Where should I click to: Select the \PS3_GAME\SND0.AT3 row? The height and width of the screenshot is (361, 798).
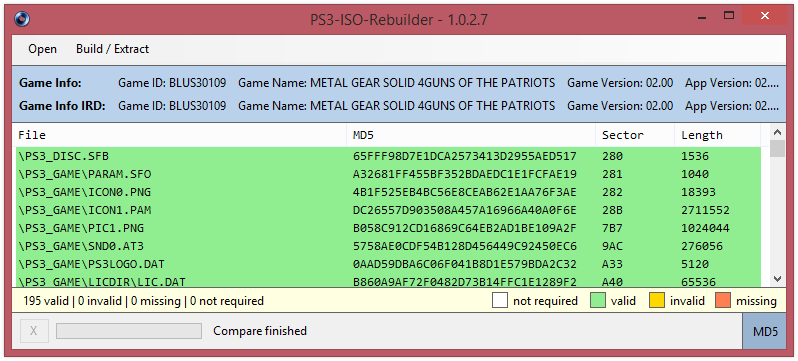pos(388,246)
